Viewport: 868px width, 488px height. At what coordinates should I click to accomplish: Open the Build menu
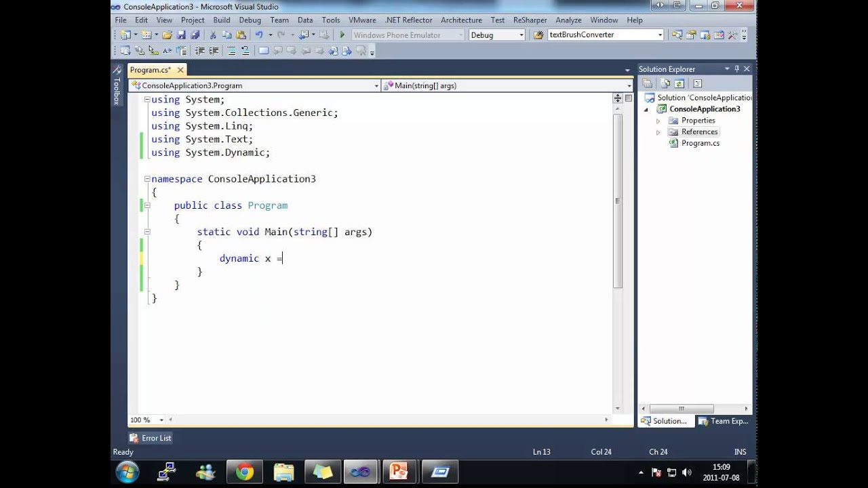(222, 20)
